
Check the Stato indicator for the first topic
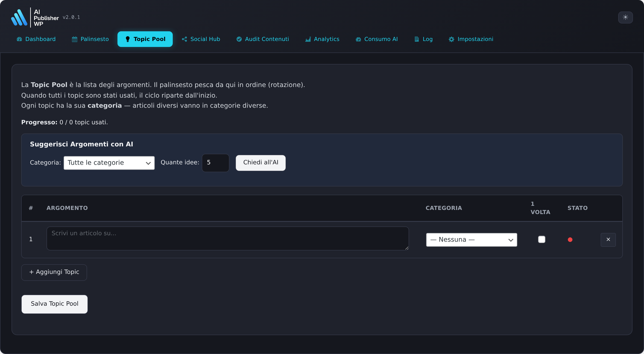[570, 239]
